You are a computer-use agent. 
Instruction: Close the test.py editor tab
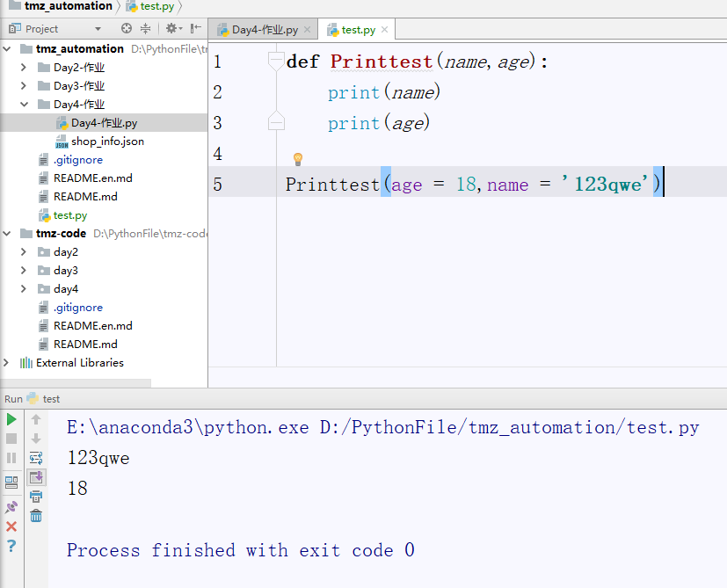coord(385,30)
